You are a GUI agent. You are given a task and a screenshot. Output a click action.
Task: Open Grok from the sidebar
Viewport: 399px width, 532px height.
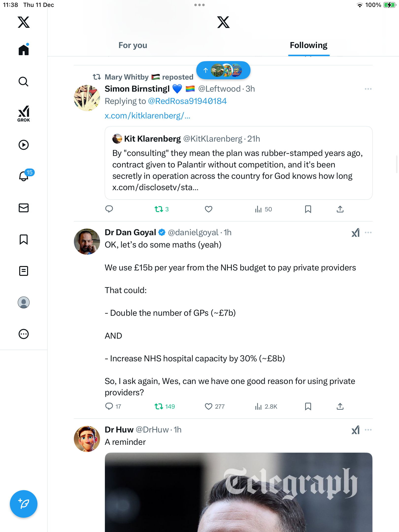pos(24,114)
